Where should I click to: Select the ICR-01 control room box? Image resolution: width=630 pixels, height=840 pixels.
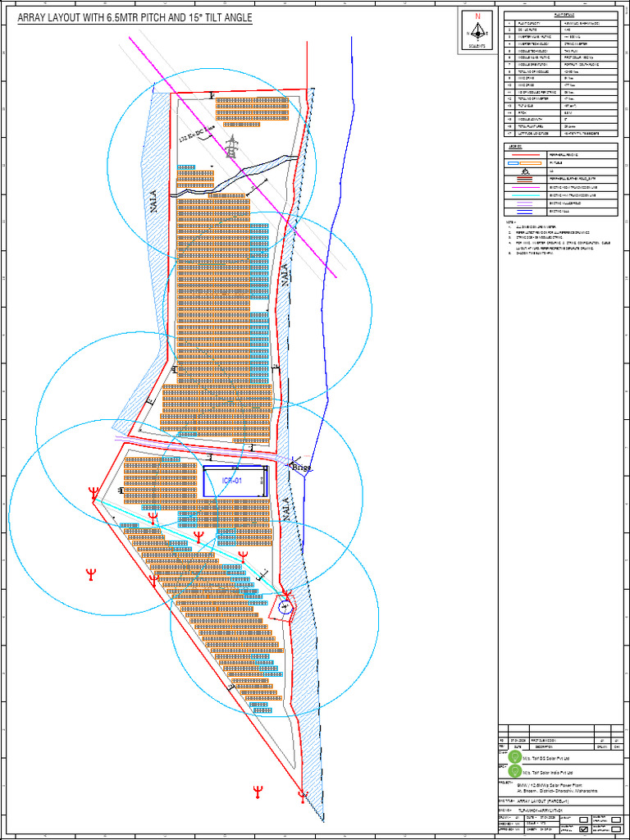tap(235, 481)
